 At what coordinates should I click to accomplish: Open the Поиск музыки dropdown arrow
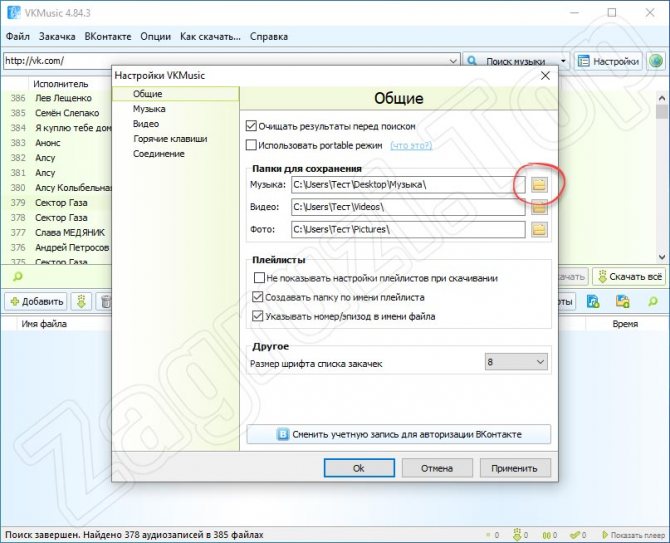(x=563, y=61)
